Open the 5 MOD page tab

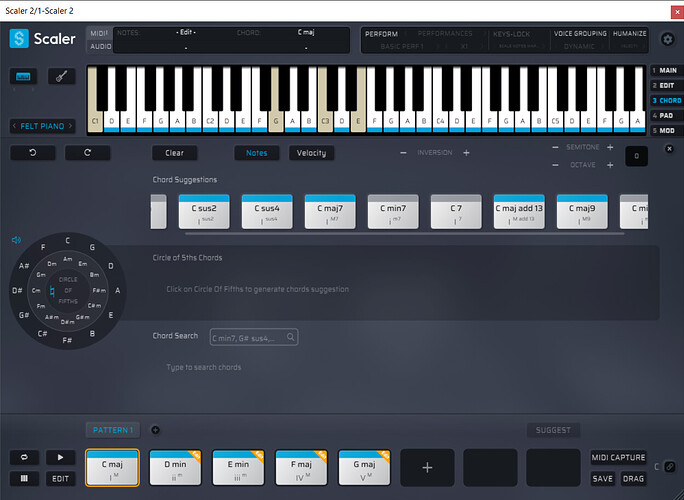(x=667, y=130)
